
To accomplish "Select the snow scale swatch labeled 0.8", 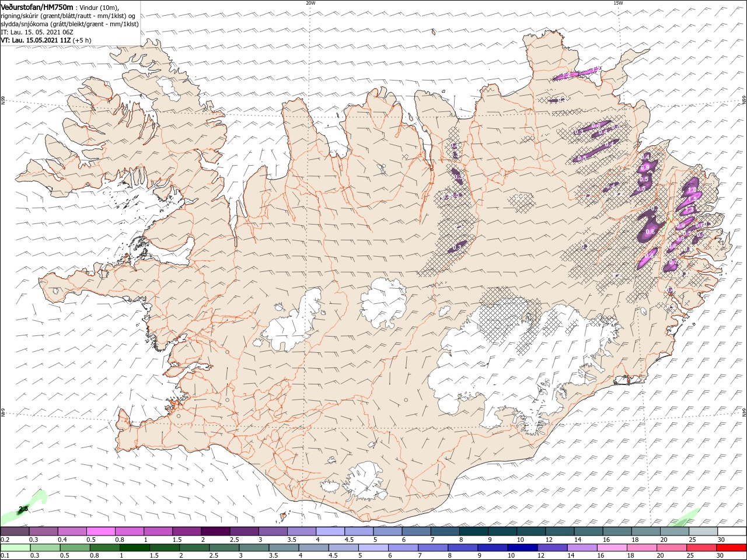I will coord(129,531).
